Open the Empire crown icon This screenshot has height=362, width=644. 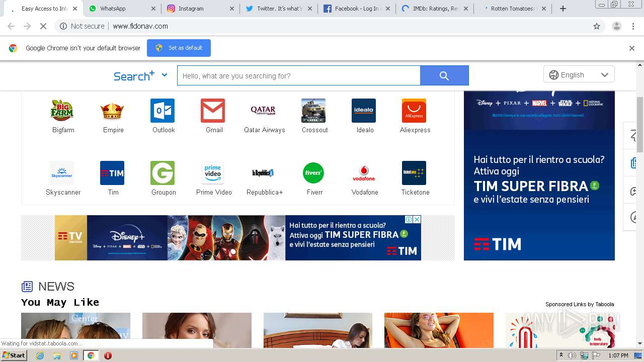click(x=112, y=111)
